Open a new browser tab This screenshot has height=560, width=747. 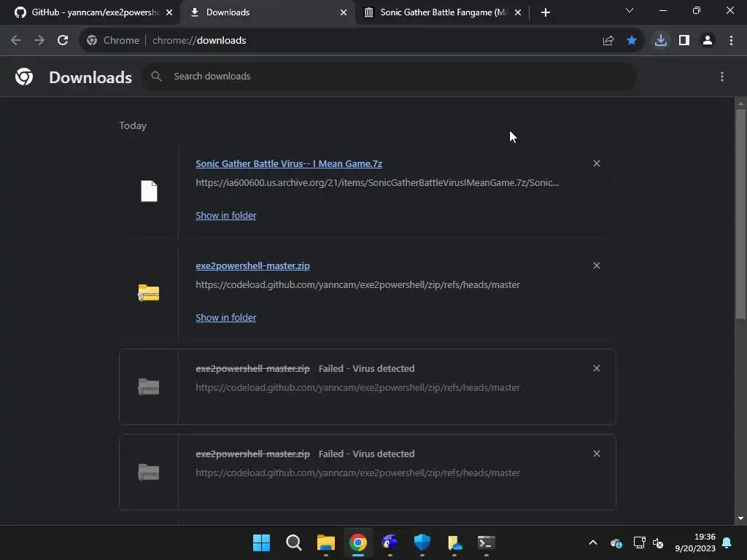[x=546, y=12]
